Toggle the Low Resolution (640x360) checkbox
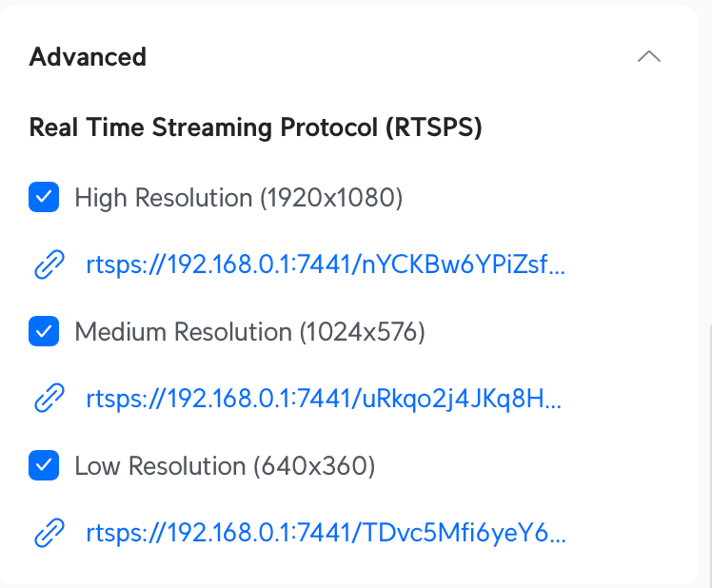Image resolution: width=712 pixels, height=588 pixels. tap(44, 465)
